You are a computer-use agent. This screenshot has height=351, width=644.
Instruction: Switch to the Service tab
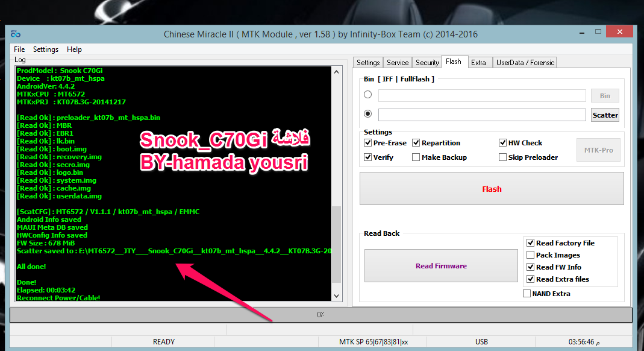click(398, 63)
